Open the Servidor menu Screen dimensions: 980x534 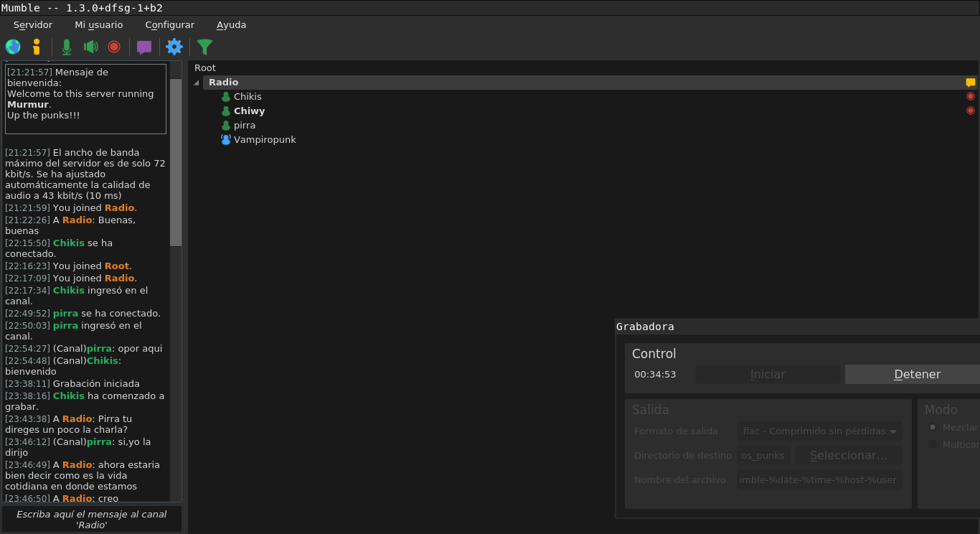pos(33,24)
